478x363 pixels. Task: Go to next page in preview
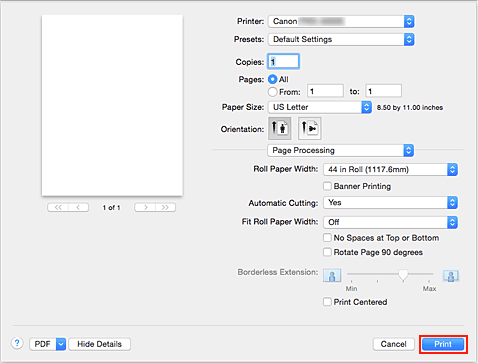tap(145, 207)
